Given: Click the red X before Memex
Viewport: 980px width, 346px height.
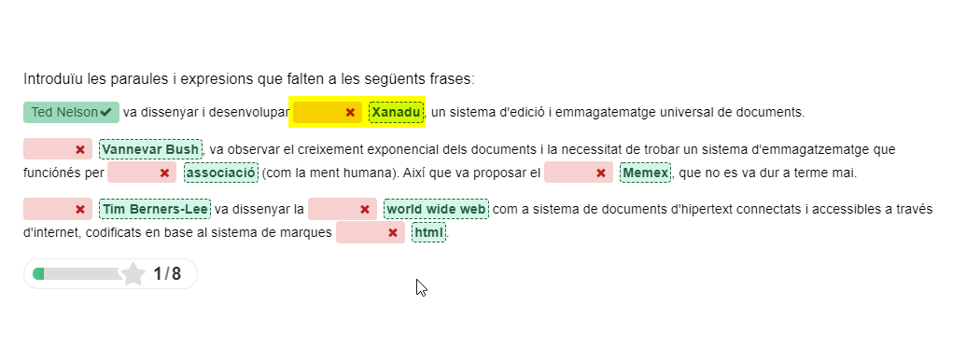Looking at the screenshot, I should click(x=601, y=173).
